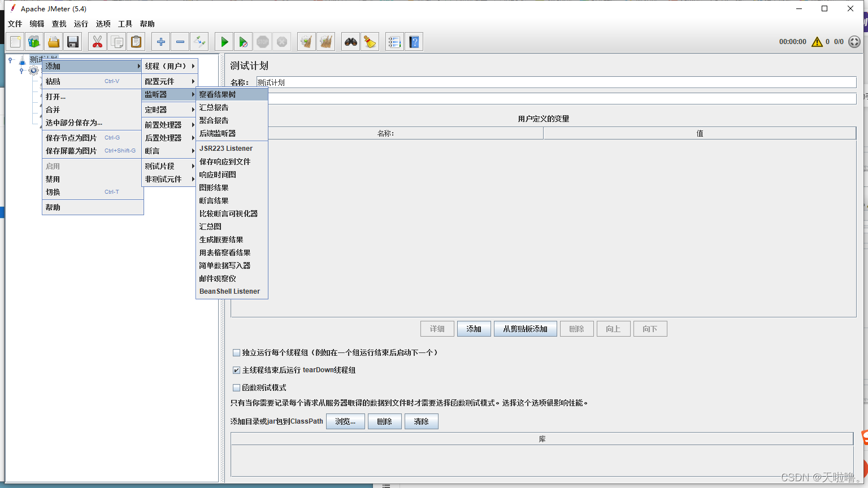Image resolution: width=868 pixels, height=488 pixels.
Task: Click the yellow warning log icon
Action: [x=817, y=42]
